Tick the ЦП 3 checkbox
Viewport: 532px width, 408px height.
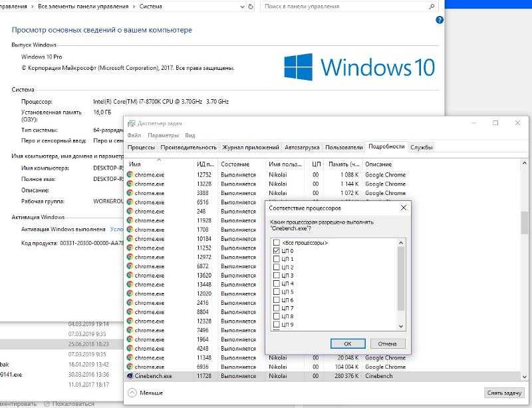pyautogui.click(x=276, y=275)
